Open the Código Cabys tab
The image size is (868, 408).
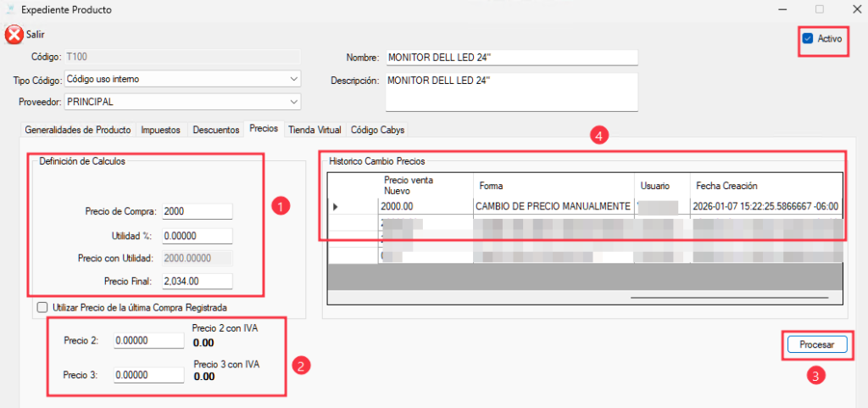(x=377, y=130)
